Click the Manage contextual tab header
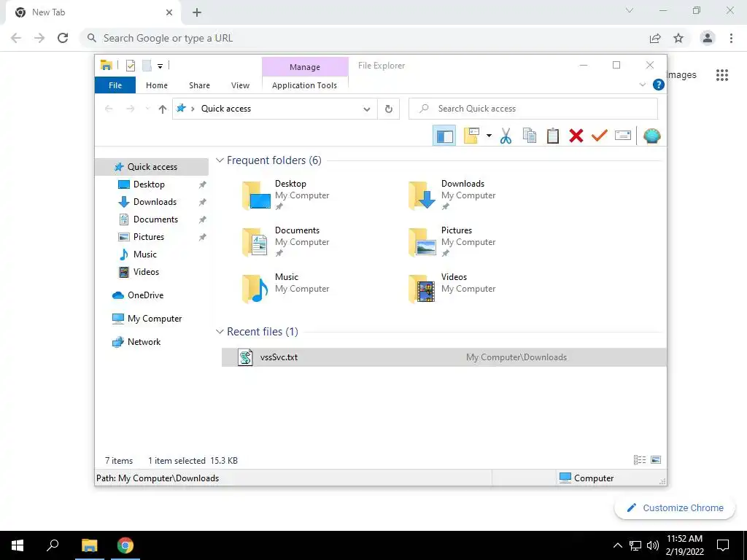 305,67
